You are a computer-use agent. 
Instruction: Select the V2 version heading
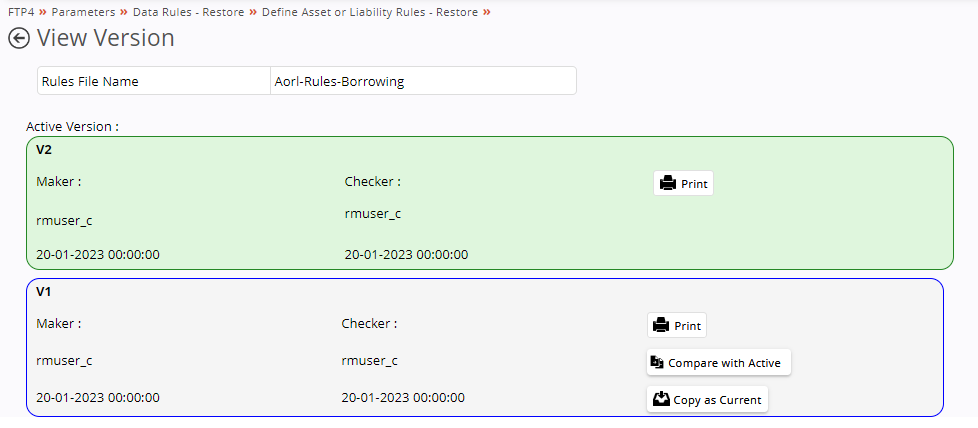[44, 150]
